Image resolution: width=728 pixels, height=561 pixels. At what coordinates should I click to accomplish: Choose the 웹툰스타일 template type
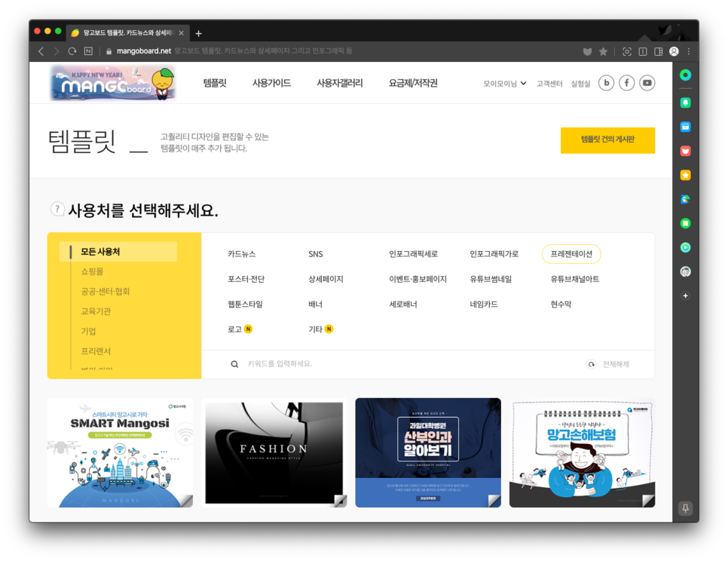pos(245,304)
